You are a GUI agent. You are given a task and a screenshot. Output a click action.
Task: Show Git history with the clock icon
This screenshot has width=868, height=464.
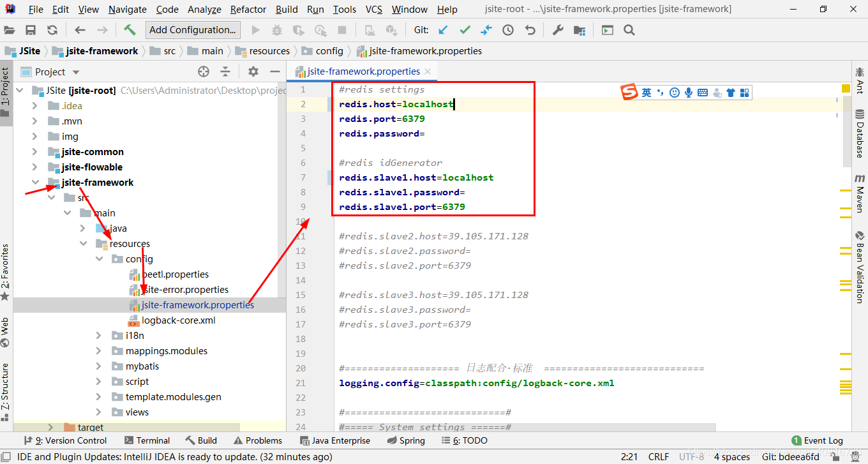point(508,30)
